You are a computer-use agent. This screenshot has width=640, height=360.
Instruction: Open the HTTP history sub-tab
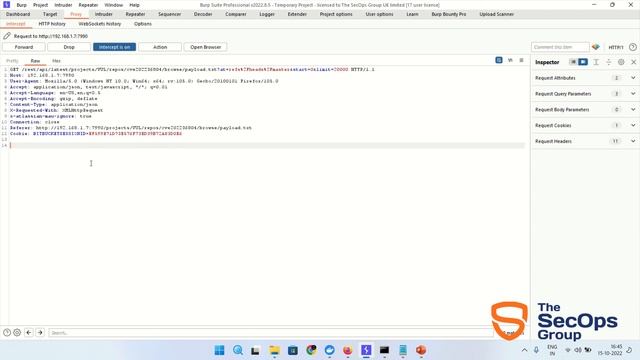coord(52,24)
